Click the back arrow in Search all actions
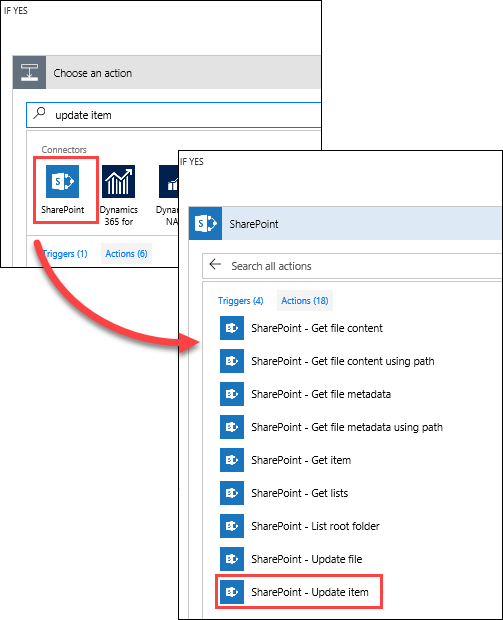The image size is (503, 620). coord(215,265)
